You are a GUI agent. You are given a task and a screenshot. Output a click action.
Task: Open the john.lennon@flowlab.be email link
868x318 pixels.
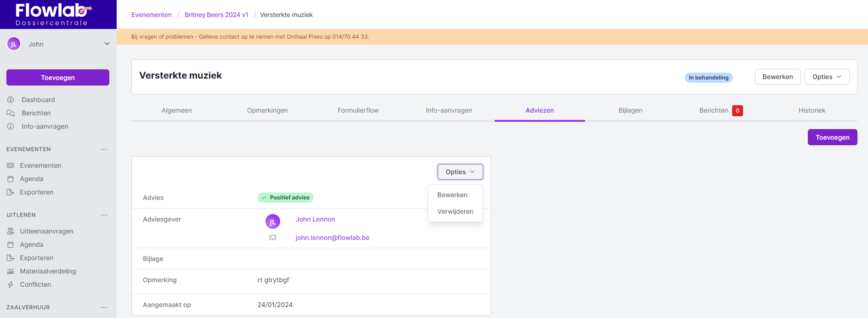pos(333,238)
